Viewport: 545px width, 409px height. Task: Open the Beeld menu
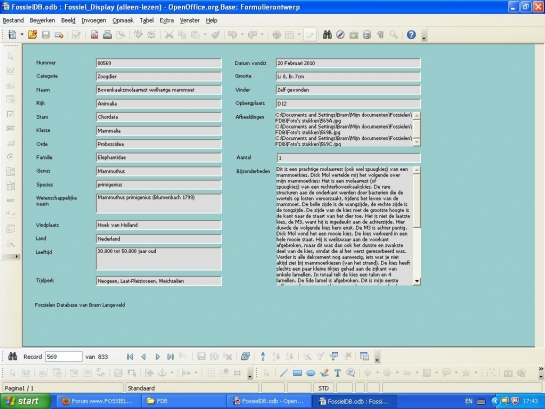click(x=68, y=21)
